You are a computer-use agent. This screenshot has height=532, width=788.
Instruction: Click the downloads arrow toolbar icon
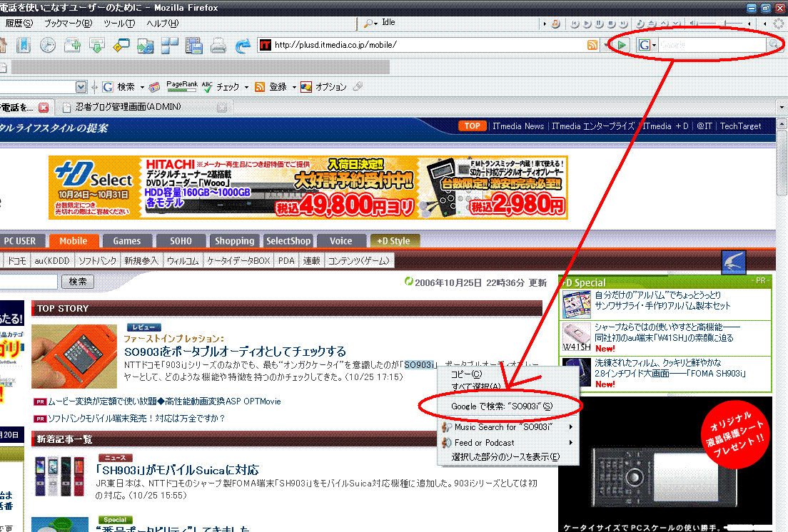tap(96, 45)
